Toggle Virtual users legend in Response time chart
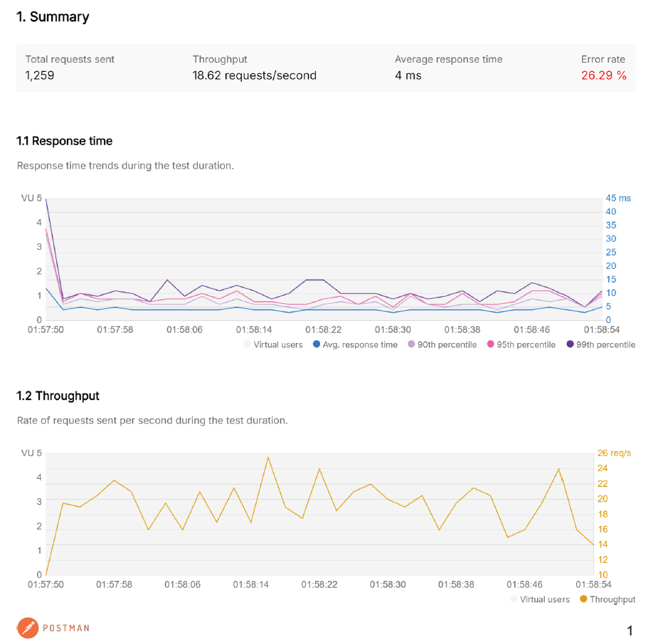This screenshot has height=644, width=656. [273, 344]
